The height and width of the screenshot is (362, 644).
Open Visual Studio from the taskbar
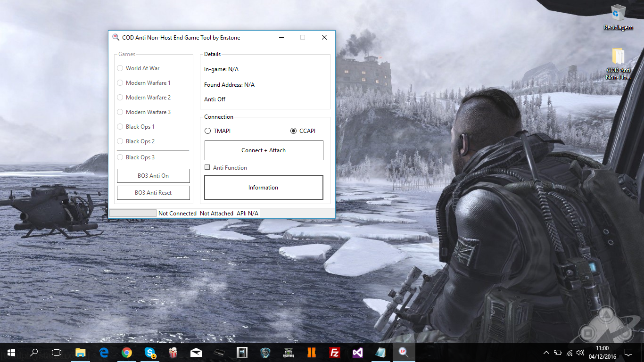pos(357,353)
